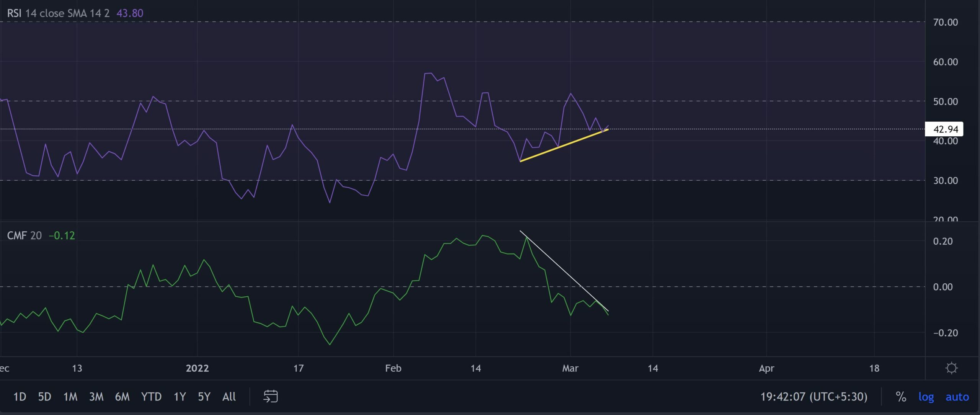Open chart settings gear icon
Screen dimensions: 980x415
[x=951, y=368]
